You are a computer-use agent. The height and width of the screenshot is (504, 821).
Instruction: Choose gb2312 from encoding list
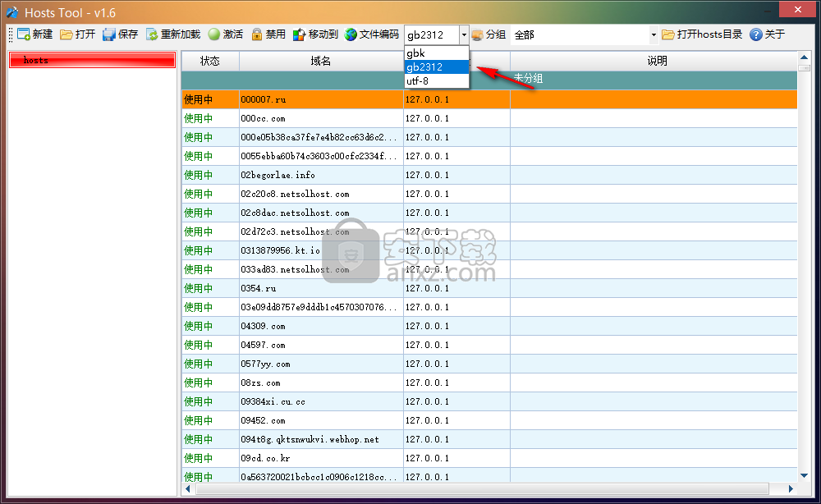(x=437, y=67)
